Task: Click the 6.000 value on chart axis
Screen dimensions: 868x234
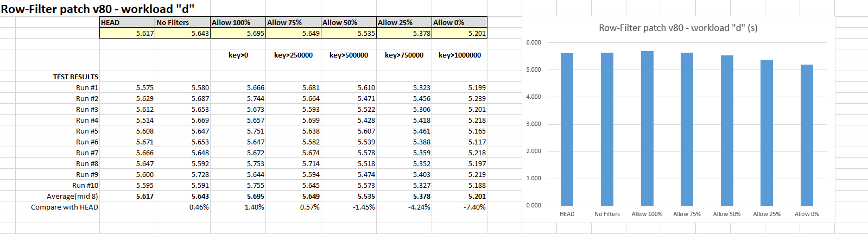Action: (x=534, y=42)
